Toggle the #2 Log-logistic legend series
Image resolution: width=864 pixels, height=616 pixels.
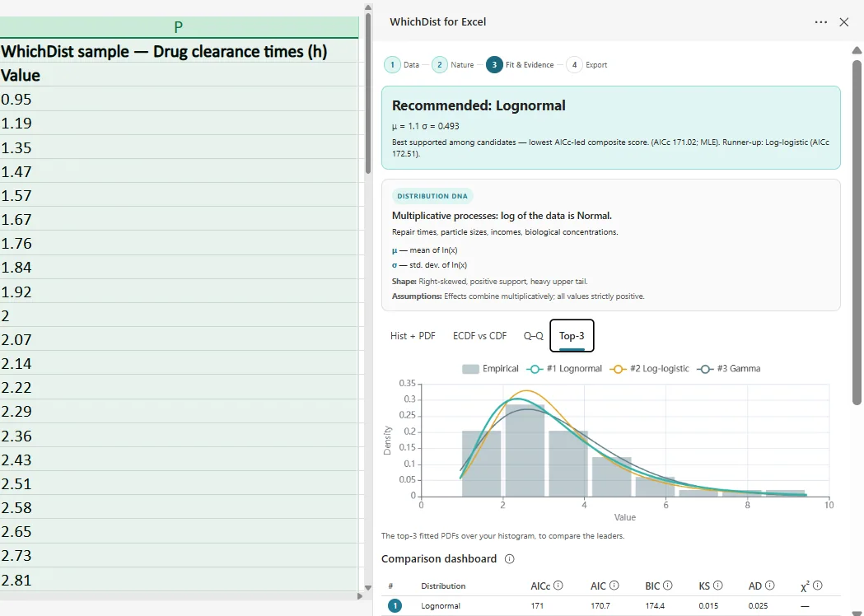tap(649, 369)
